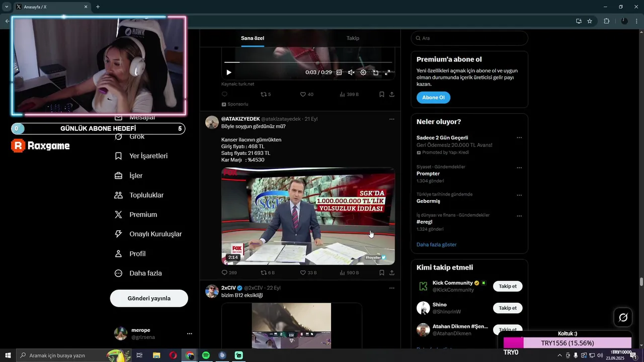The image size is (644, 362).
Task: Switch to the Takip tab
Action: pyautogui.click(x=353, y=38)
